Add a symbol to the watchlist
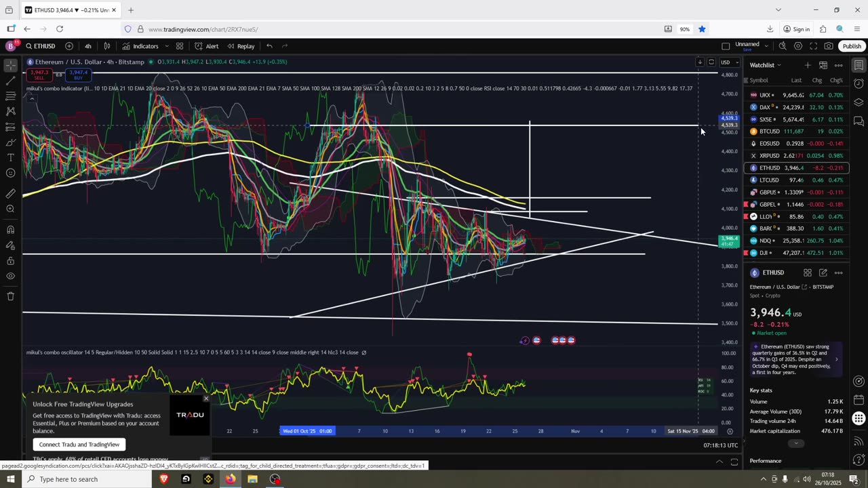This screenshot has width=868, height=488. pos(808,65)
